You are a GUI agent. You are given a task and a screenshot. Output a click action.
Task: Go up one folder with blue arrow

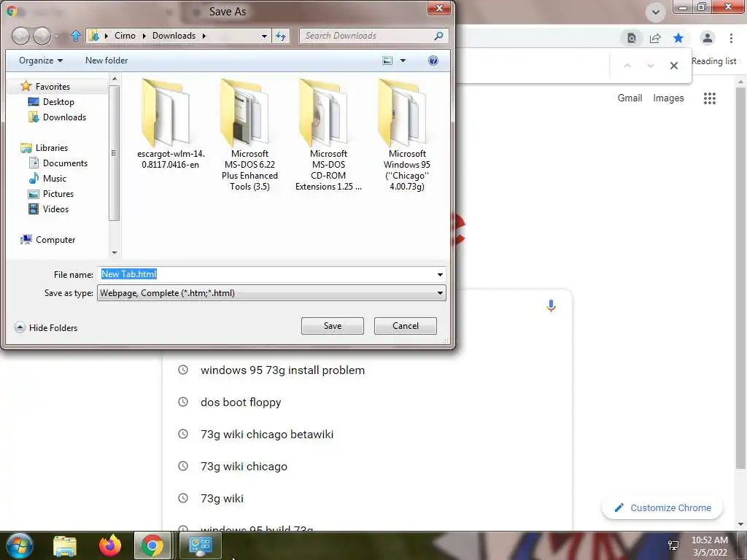tap(76, 36)
